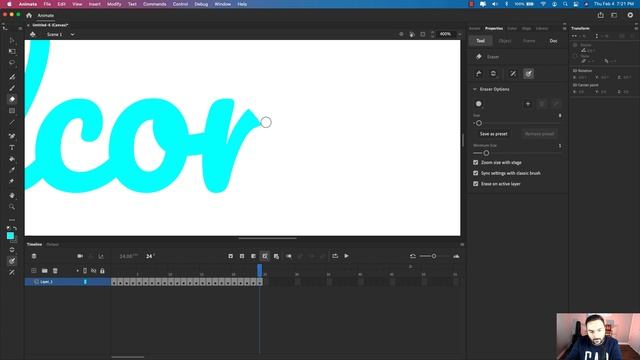Select the Text tool
The height and width of the screenshot is (360, 640).
tap(12, 147)
